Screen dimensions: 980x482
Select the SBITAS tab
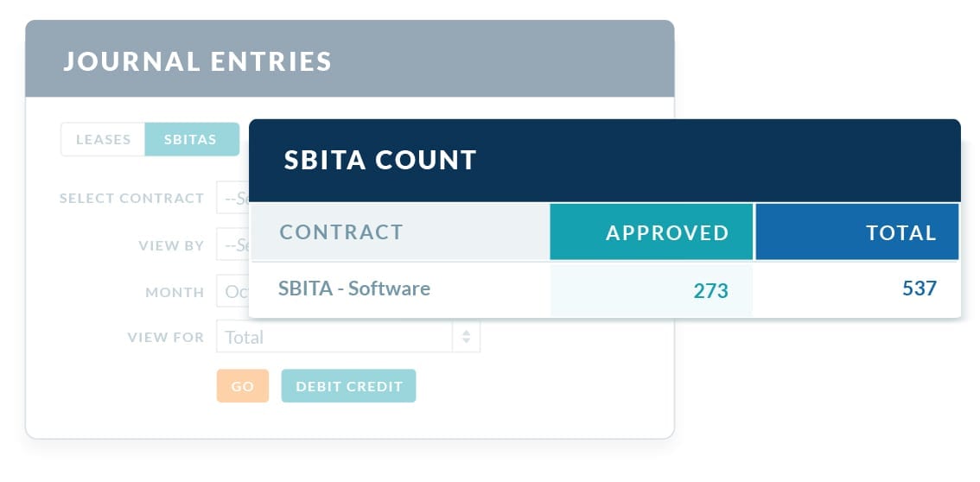[192, 139]
